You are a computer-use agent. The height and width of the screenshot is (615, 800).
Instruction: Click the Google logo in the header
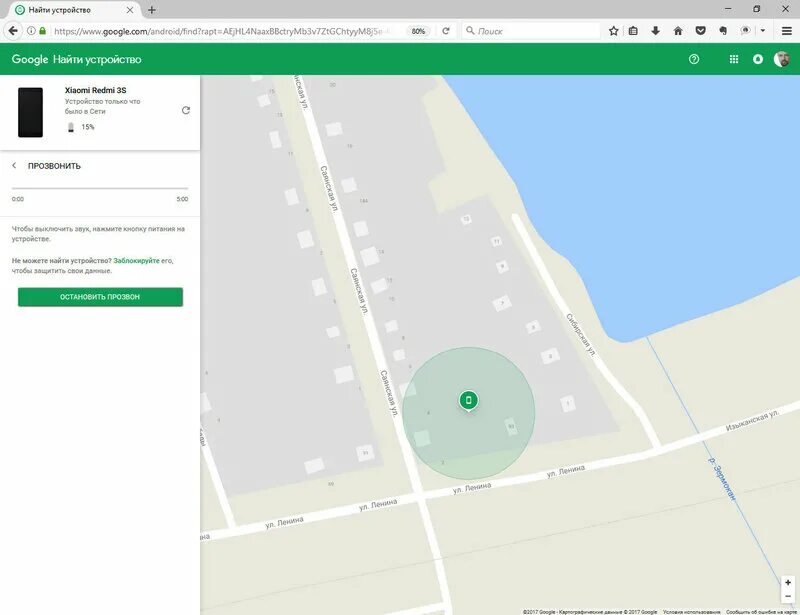pyautogui.click(x=30, y=59)
